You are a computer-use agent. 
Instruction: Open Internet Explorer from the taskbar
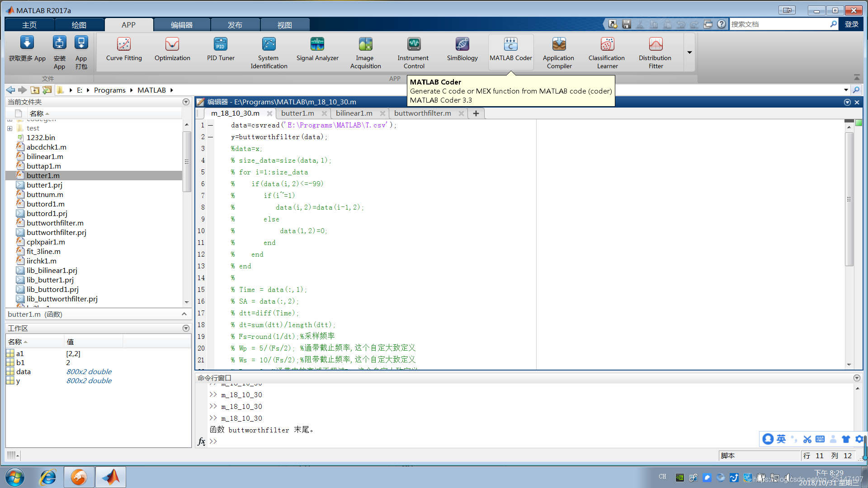[48, 477]
